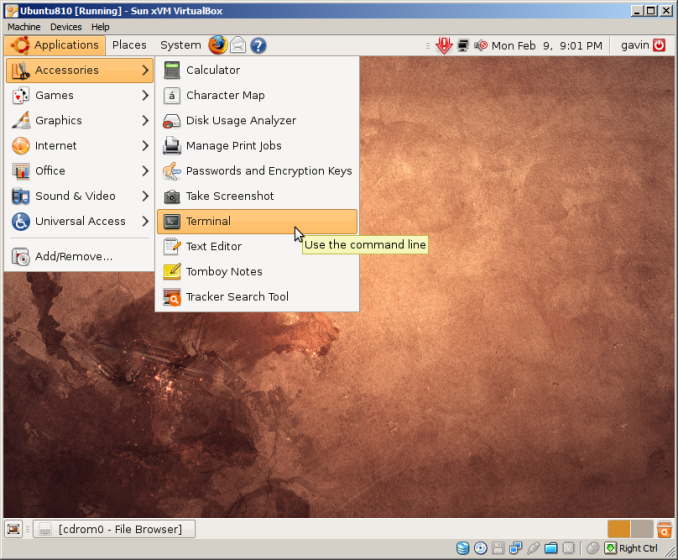This screenshot has height=560, width=678.
Task: Open Add/Remove... applications
Action: coord(80,256)
